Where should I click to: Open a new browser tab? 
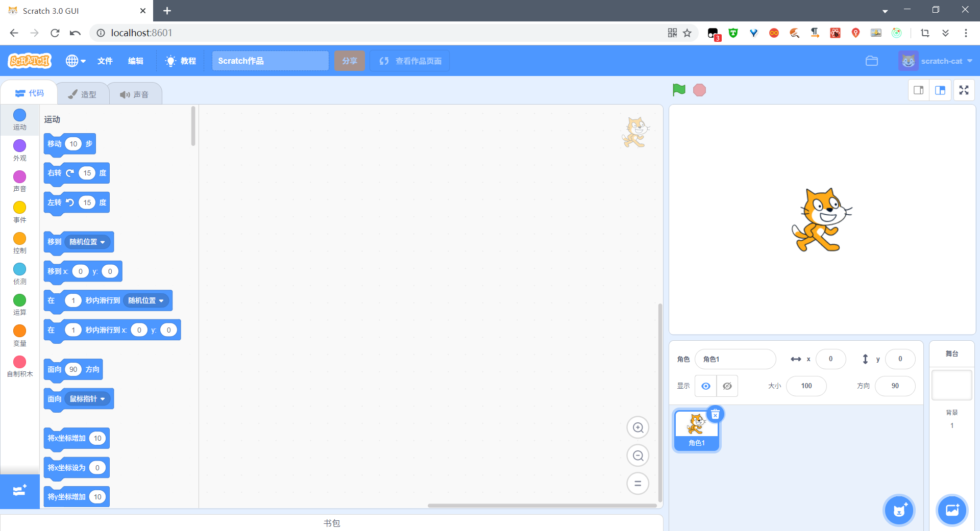[167, 11]
